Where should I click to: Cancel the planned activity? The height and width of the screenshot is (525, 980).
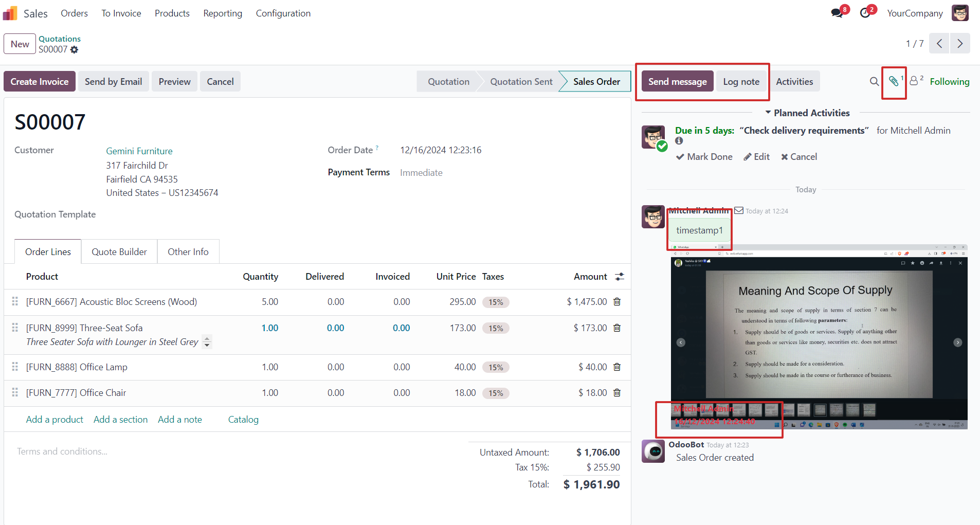pyautogui.click(x=799, y=157)
